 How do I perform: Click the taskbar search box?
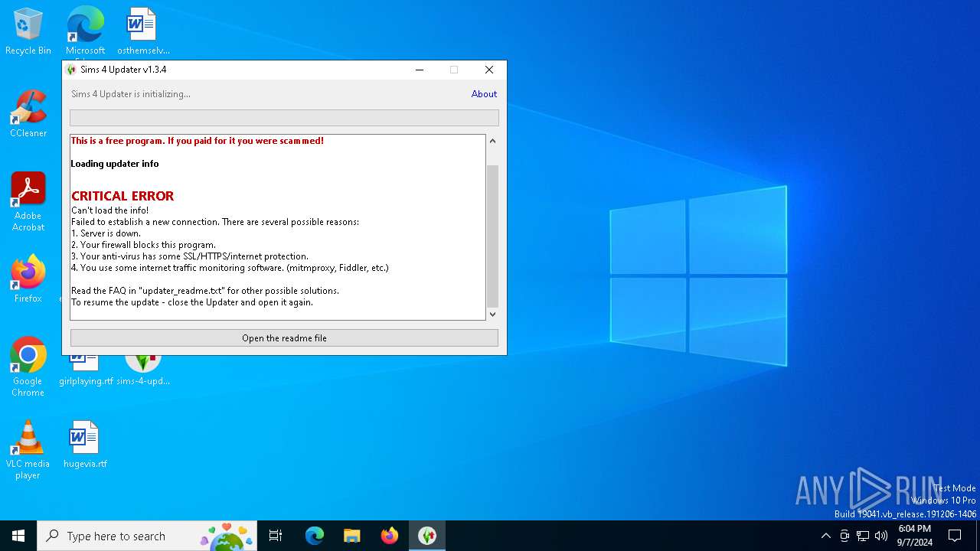pyautogui.click(x=147, y=536)
